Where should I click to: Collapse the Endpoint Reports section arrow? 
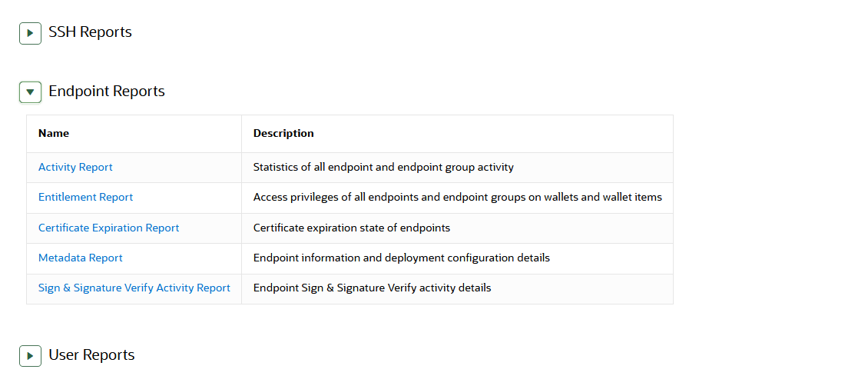(x=30, y=92)
